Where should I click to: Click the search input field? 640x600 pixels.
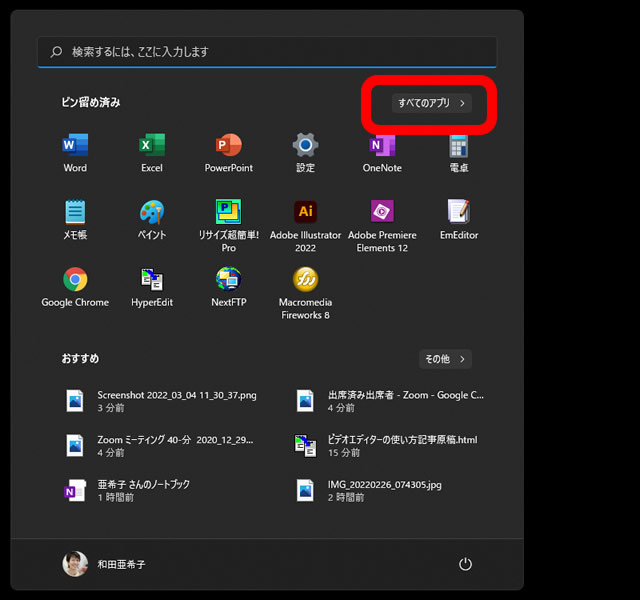point(267,52)
